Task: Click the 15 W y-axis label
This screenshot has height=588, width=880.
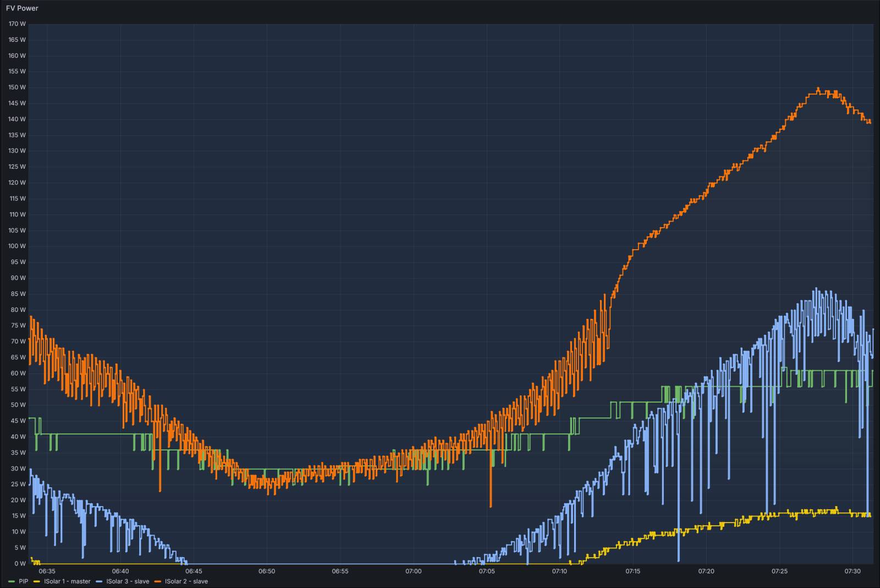Action: (x=18, y=516)
